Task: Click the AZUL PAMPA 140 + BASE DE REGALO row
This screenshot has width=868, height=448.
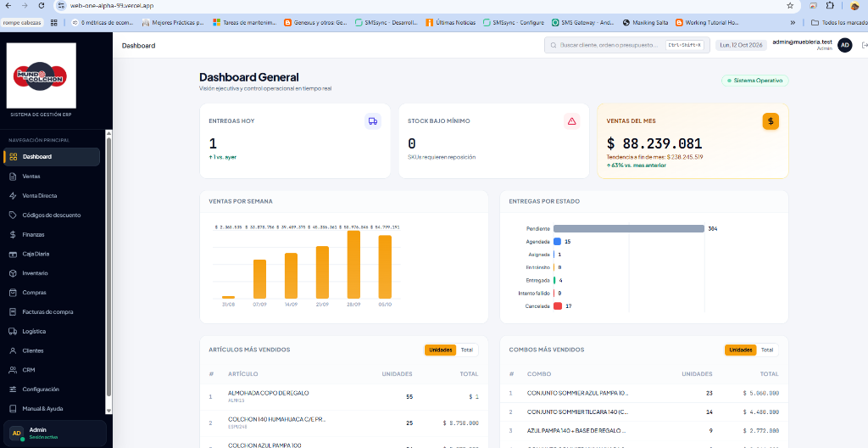Action: pos(644,431)
